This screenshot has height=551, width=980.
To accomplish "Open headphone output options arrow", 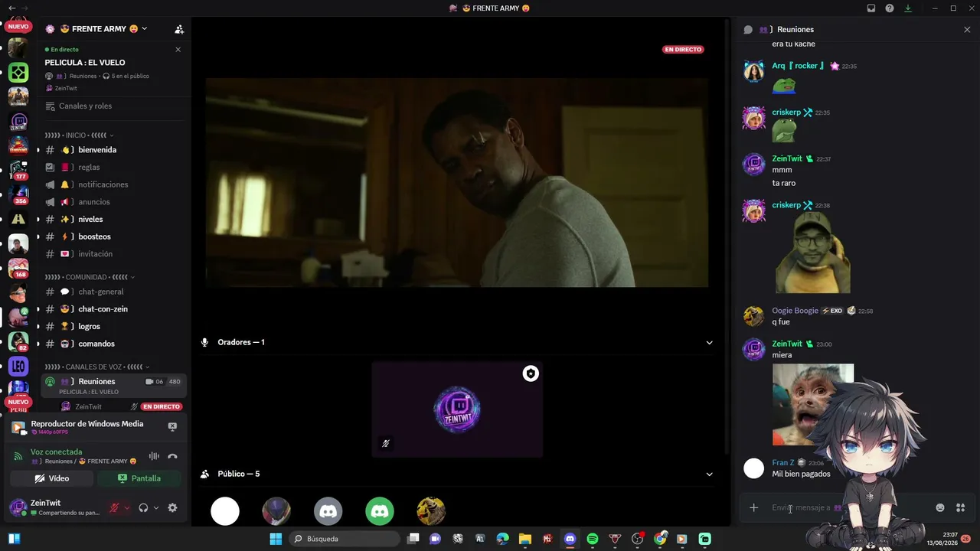I will click(156, 507).
